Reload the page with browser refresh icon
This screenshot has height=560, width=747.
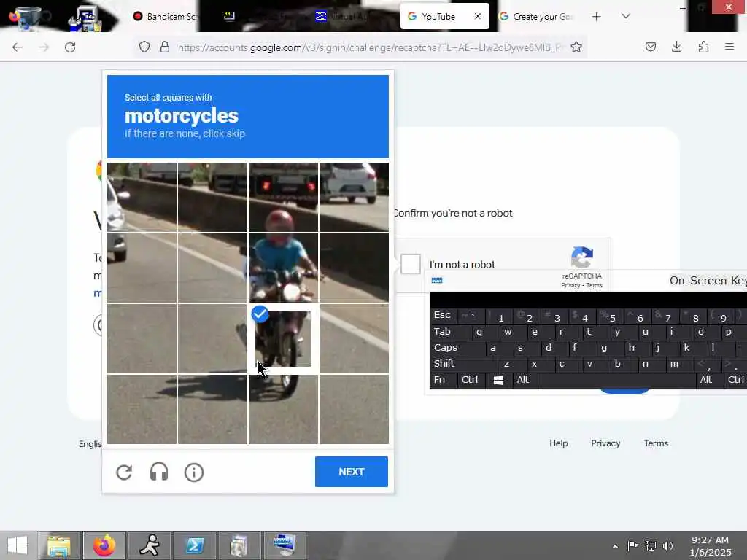(x=70, y=47)
